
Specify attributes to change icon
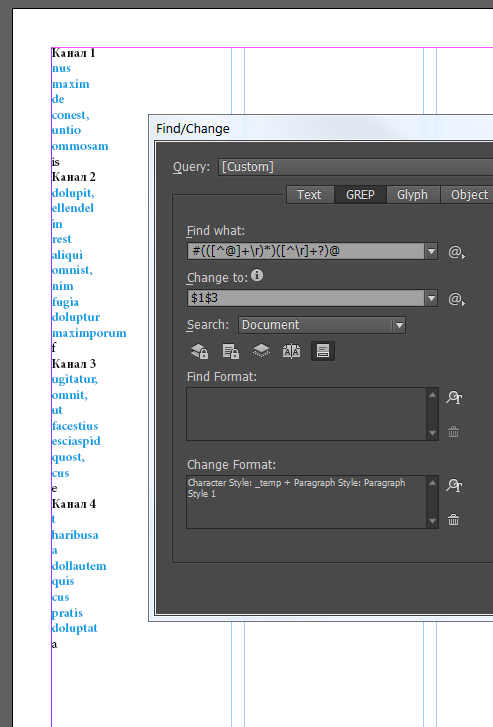click(x=454, y=485)
